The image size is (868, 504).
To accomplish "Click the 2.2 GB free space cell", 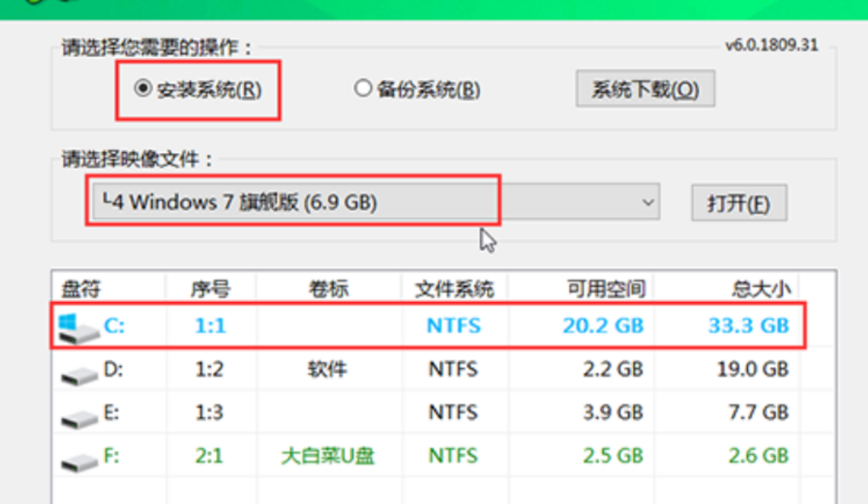I will pos(613,369).
